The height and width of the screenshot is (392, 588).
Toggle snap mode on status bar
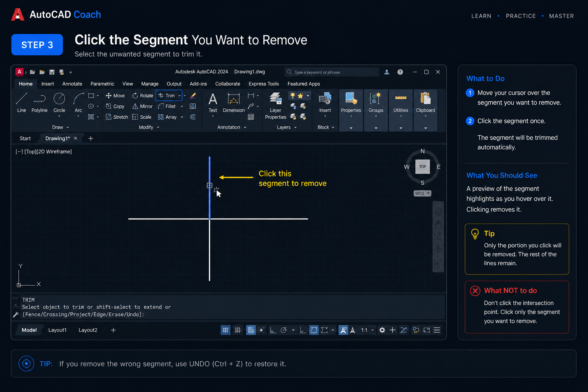[238, 330]
